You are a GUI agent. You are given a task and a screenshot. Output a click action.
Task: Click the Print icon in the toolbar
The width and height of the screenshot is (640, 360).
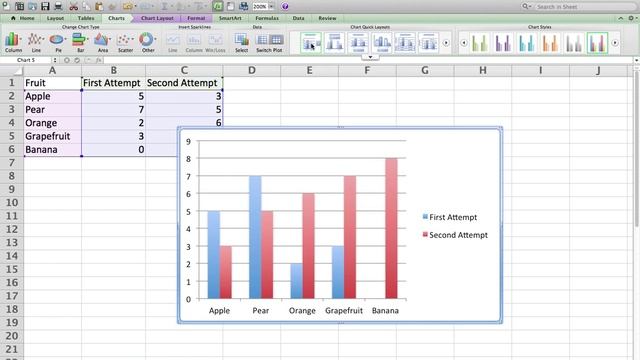58,7
